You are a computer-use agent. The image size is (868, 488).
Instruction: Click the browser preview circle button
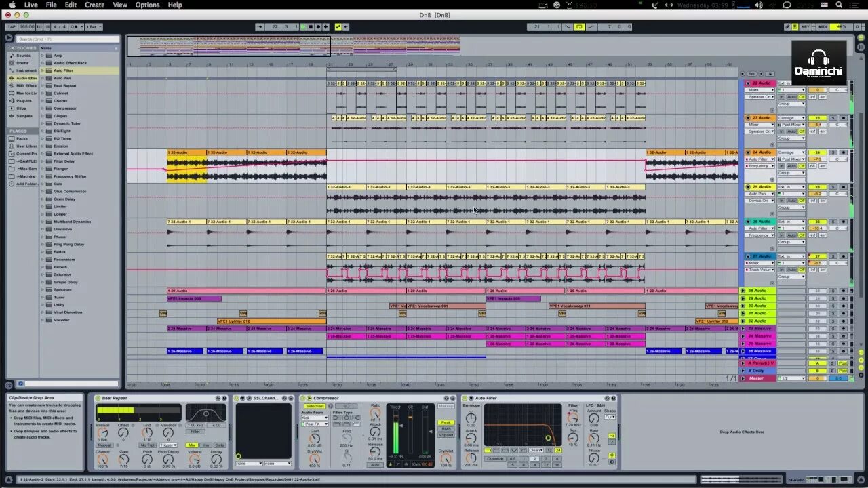pos(20,384)
